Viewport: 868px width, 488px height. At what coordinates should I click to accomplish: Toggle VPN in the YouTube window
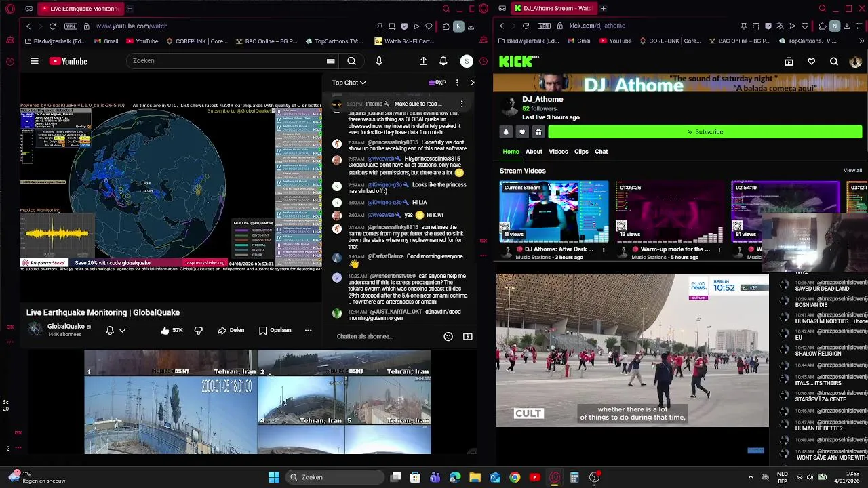point(71,26)
